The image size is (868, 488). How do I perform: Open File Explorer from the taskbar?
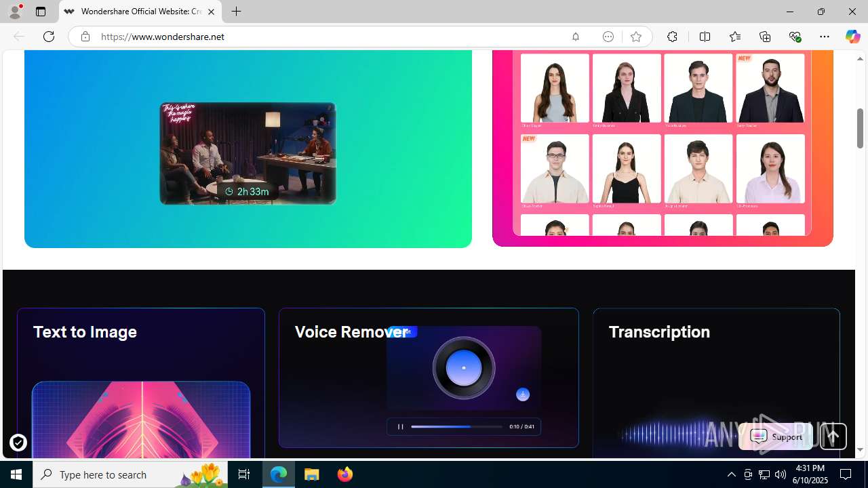[x=312, y=474]
